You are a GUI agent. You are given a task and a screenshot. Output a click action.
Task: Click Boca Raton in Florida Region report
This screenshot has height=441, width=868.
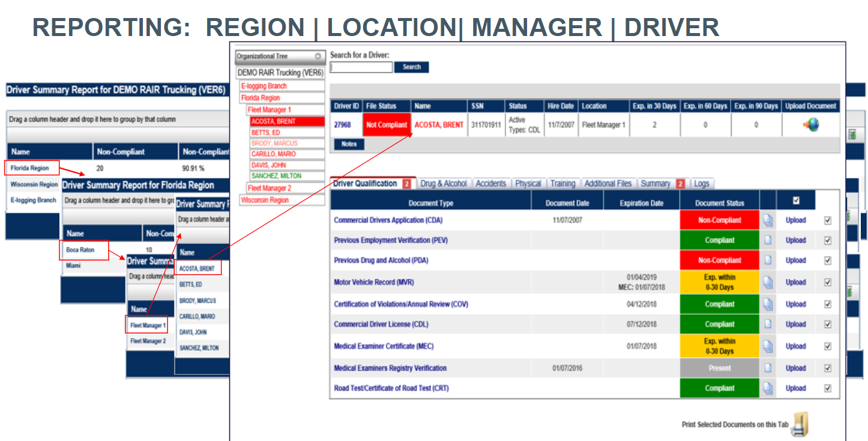pyautogui.click(x=80, y=250)
